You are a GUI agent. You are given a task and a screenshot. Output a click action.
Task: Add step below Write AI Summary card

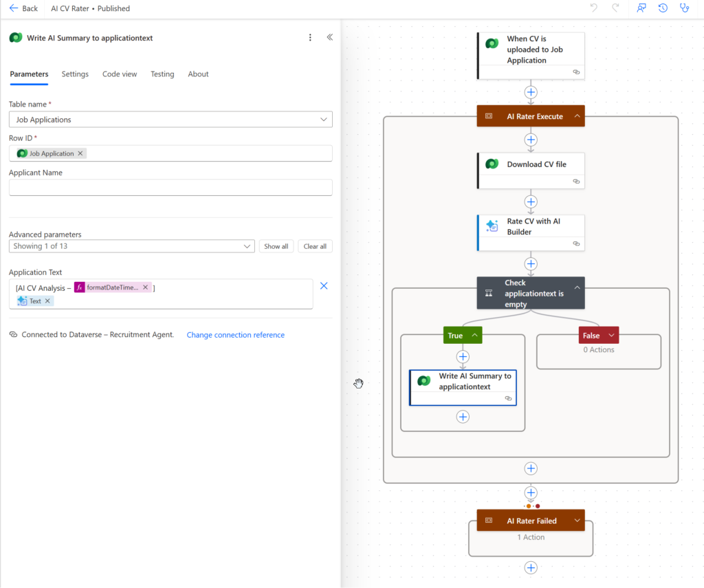tap(463, 417)
